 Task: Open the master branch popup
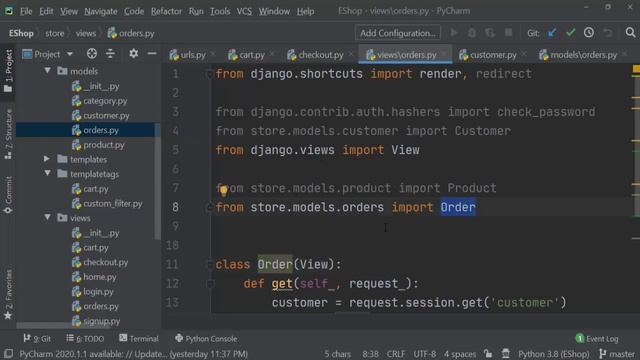617,353
